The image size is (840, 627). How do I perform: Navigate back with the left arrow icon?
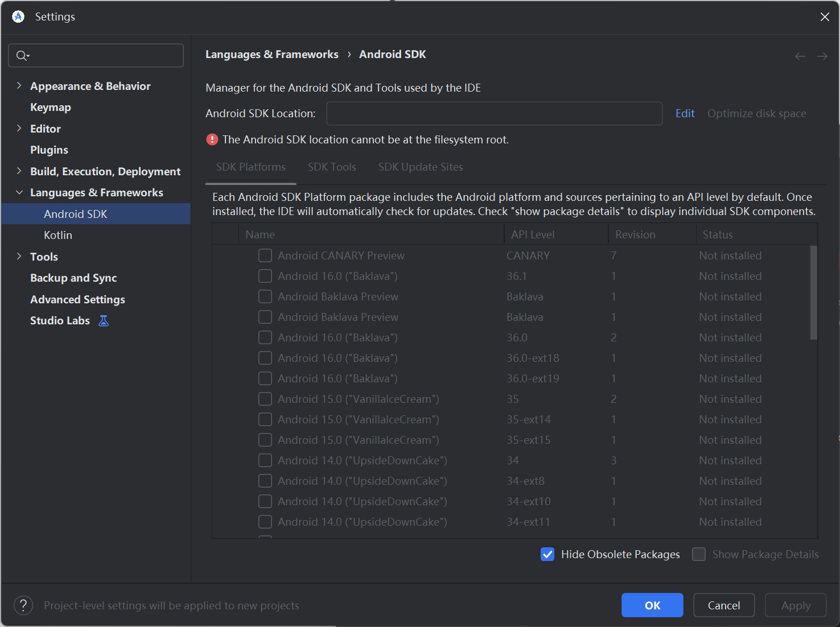click(x=800, y=56)
